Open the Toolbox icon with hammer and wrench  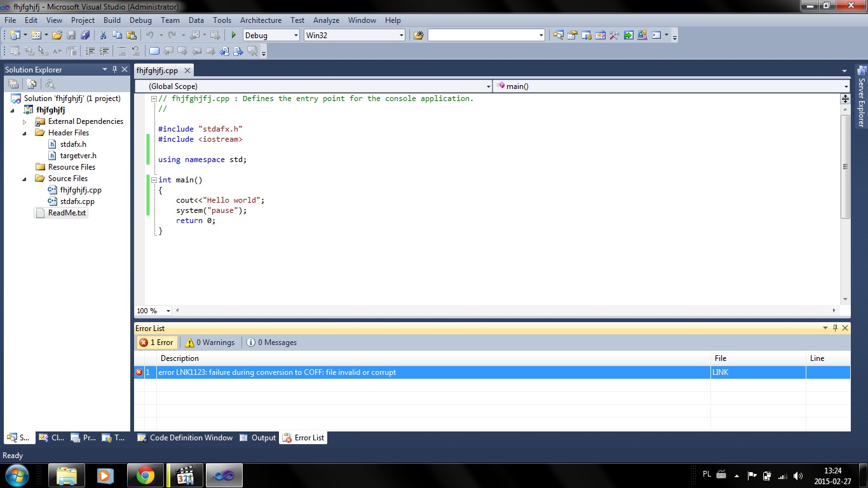click(614, 35)
